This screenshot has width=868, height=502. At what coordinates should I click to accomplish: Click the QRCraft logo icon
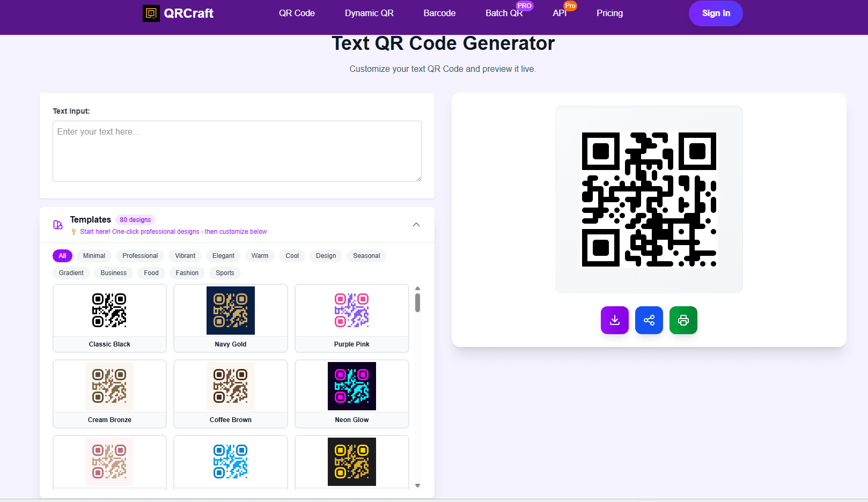click(x=151, y=13)
